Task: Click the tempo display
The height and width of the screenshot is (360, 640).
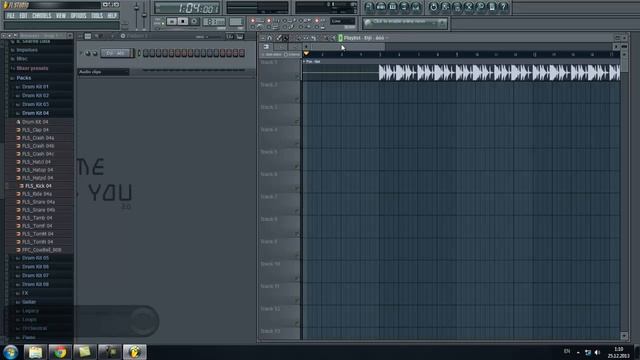Action: pos(214,22)
